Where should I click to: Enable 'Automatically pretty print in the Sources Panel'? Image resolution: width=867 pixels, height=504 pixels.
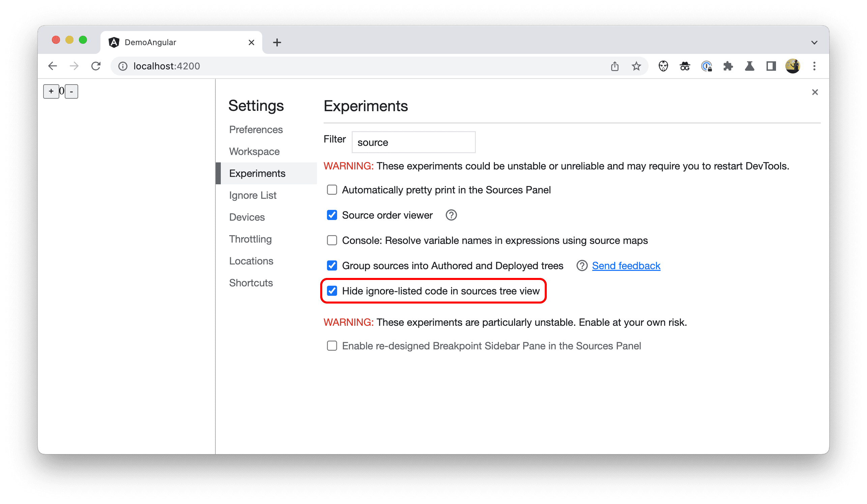(332, 190)
